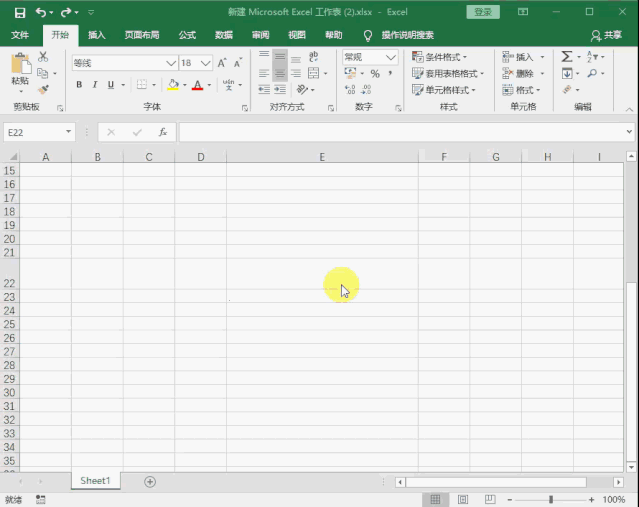Open 条件格式 conditional formatting menu
Image resolution: width=639 pixels, height=507 pixels.
[439, 57]
